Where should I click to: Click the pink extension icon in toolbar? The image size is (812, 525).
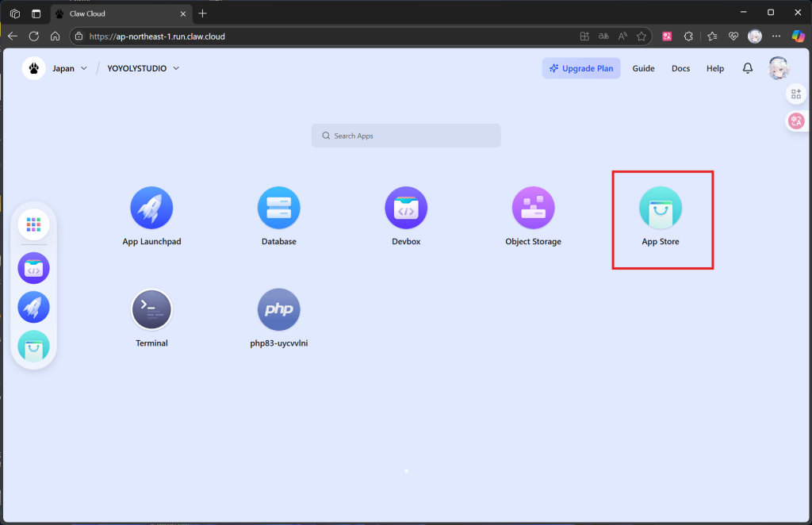[667, 36]
